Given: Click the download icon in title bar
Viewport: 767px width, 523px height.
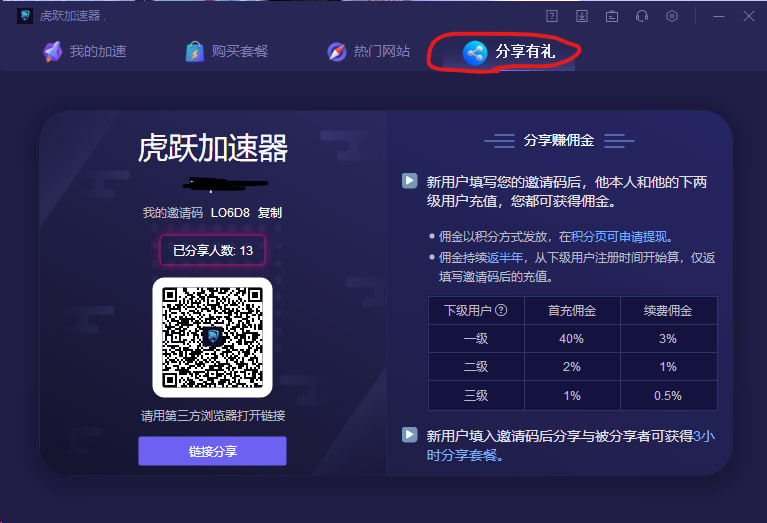Looking at the screenshot, I should [x=582, y=16].
